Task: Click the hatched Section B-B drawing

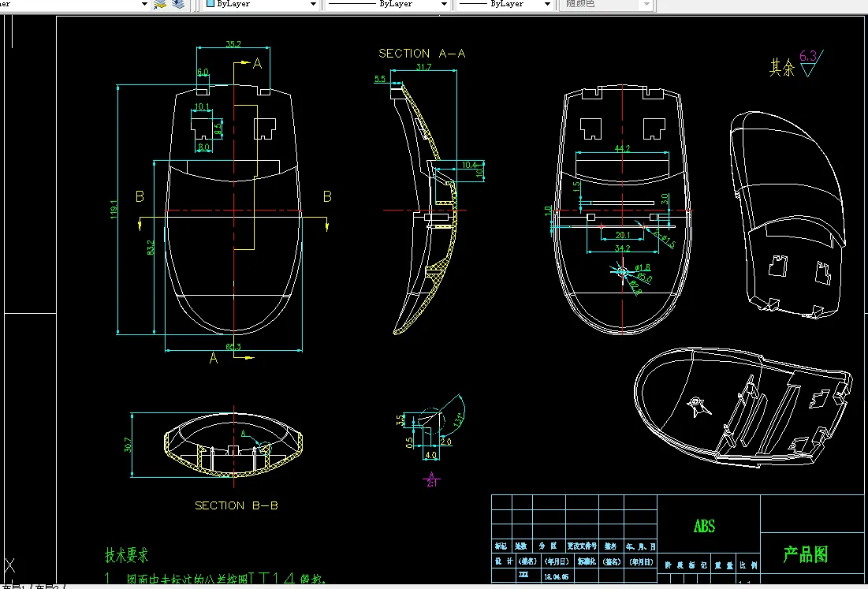Action: (x=233, y=445)
